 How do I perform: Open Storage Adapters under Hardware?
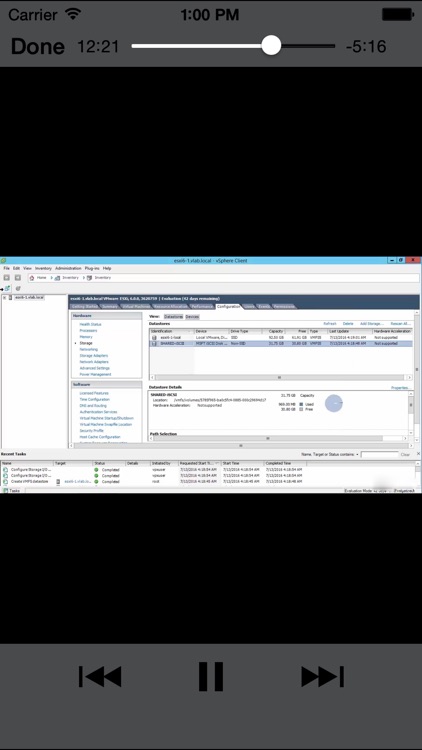coord(94,355)
